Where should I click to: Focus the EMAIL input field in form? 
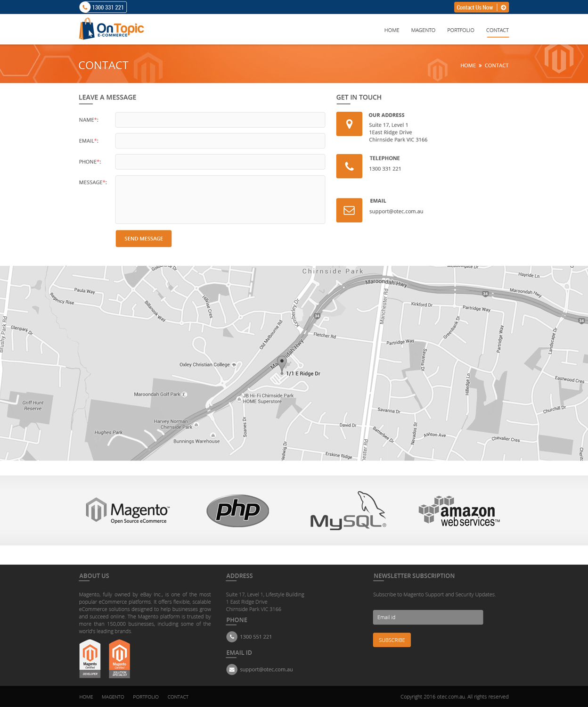tap(220, 141)
